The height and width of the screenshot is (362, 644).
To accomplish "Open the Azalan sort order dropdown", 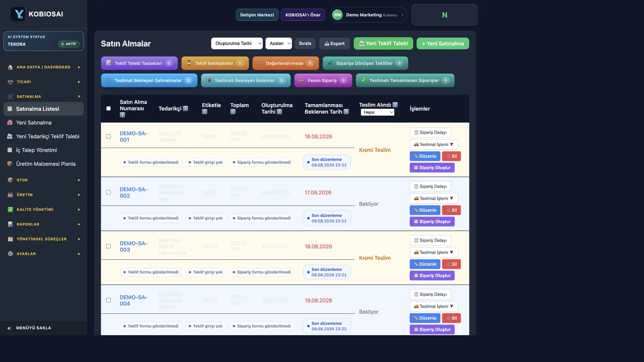I will coord(279,43).
